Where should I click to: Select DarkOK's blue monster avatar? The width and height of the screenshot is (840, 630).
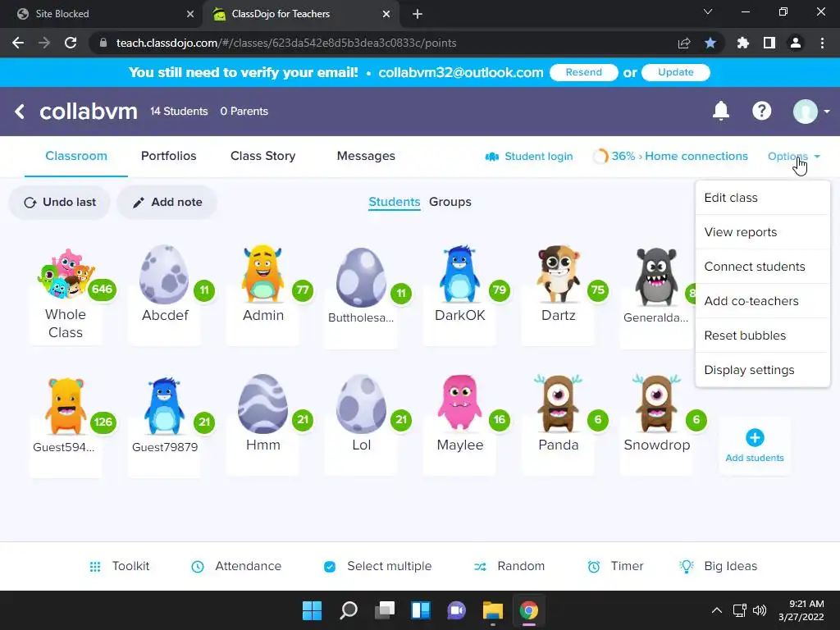point(459,274)
